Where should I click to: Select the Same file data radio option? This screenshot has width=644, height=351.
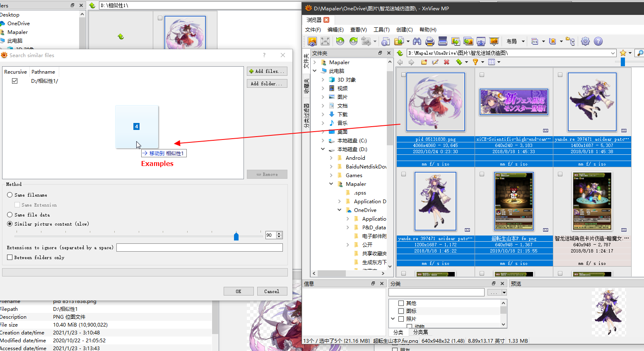10,215
